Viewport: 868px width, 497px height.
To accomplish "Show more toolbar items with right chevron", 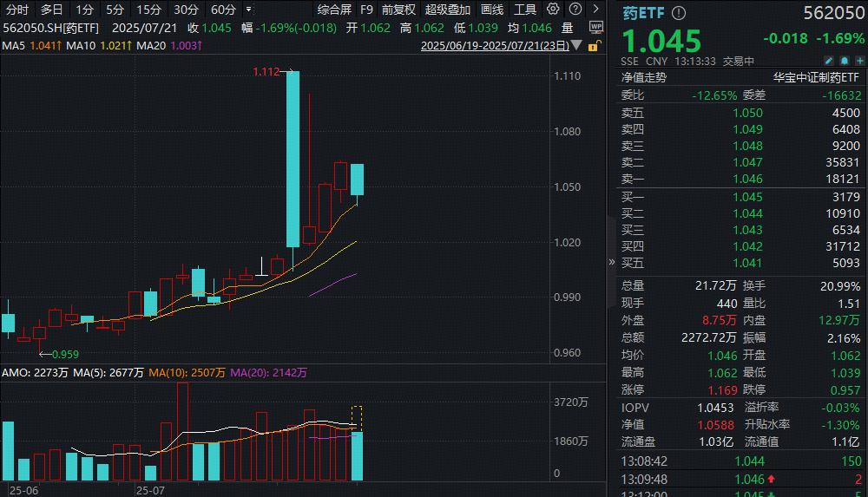I will [595, 9].
